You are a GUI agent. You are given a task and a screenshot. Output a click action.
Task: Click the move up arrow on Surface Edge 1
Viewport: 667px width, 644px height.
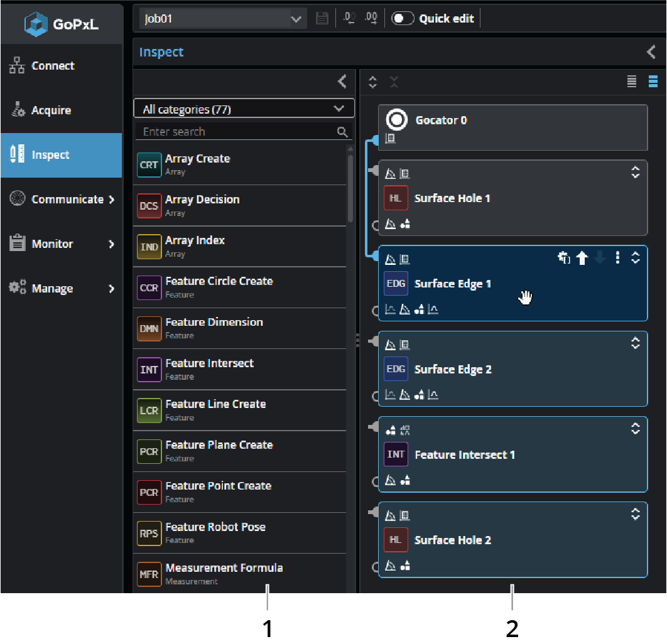(582, 258)
